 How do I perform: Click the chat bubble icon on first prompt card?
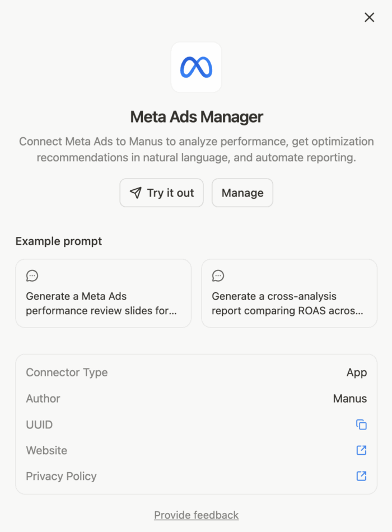pos(32,276)
